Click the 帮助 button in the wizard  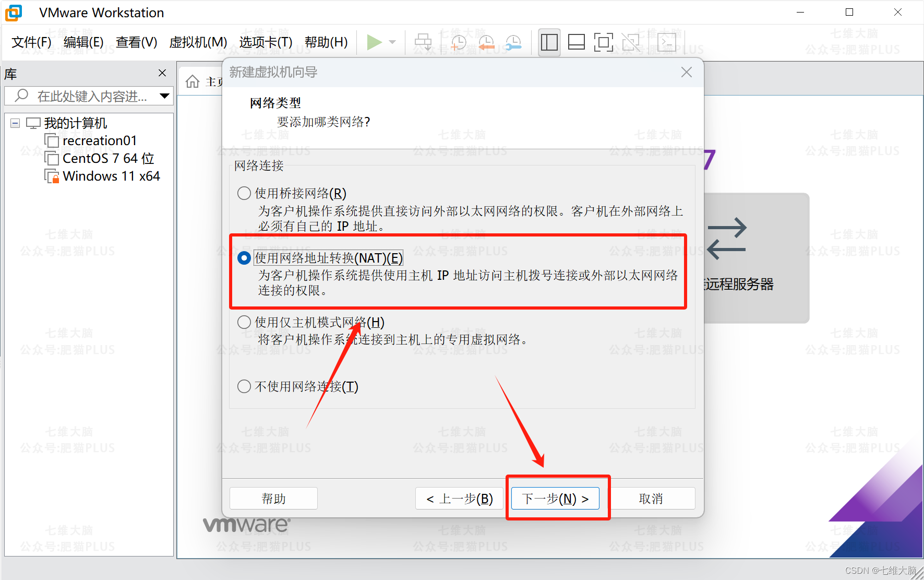pyautogui.click(x=273, y=499)
